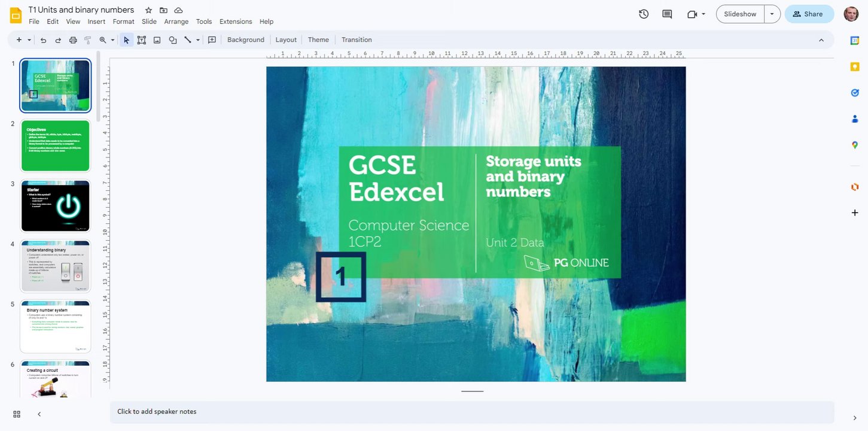Image resolution: width=868 pixels, height=431 pixels.
Task: Open the line type dropdown arrow
Action: (x=198, y=40)
